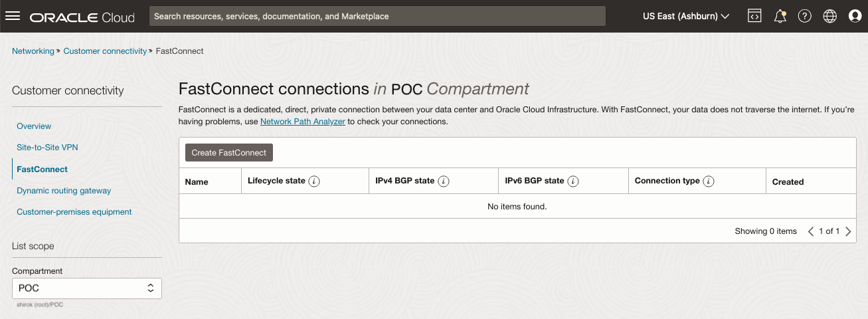Screen dimensions: 868x319
Task: Select Site-to-Site VPN in sidebar
Action: click(47, 148)
